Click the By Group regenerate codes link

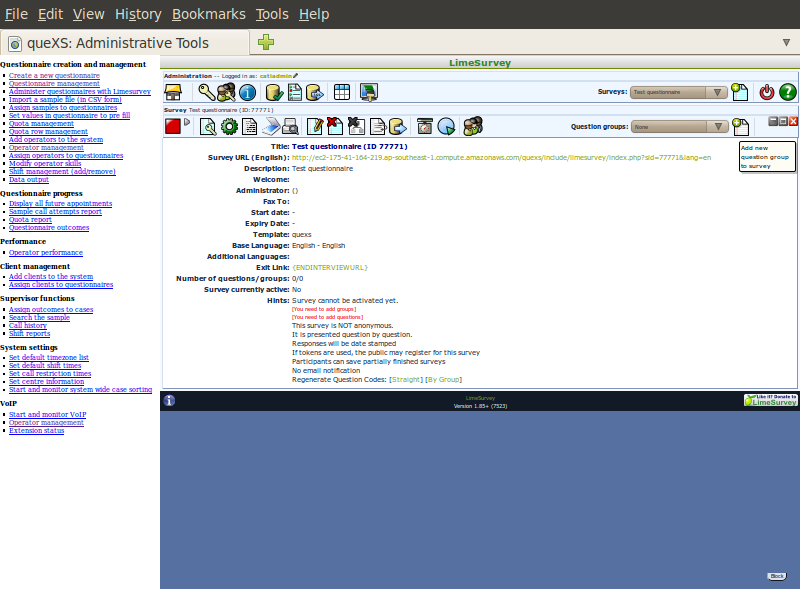pyautogui.click(x=445, y=380)
